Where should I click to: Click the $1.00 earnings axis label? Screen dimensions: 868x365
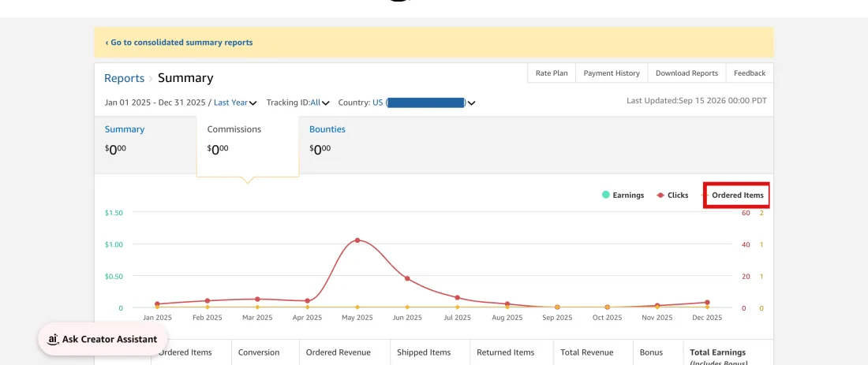114,244
